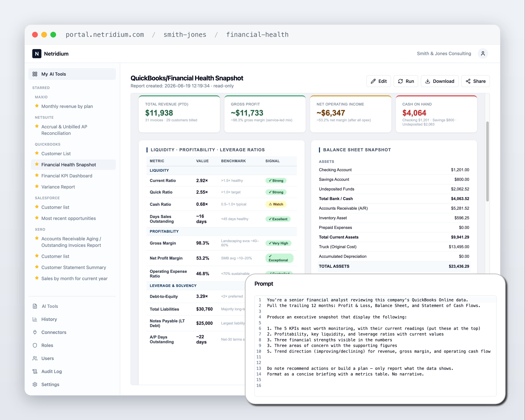Click the Accounts Receivable (A/R) row
The height and width of the screenshot is (420, 525).
click(x=394, y=208)
